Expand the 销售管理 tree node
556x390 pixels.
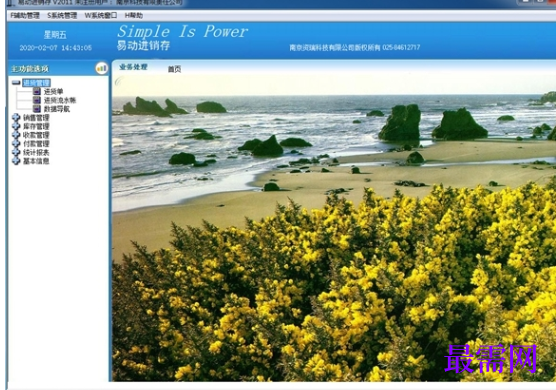point(16,117)
